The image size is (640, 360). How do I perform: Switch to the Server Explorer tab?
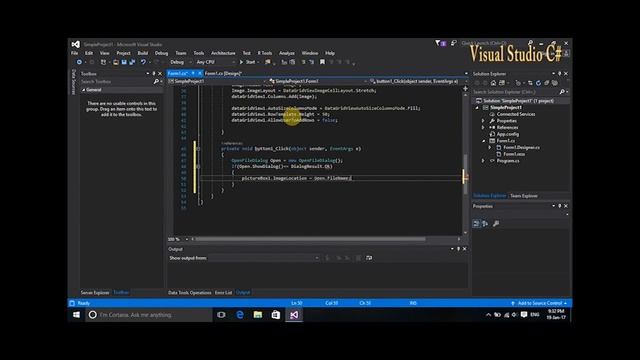pyautogui.click(x=95, y=293)
